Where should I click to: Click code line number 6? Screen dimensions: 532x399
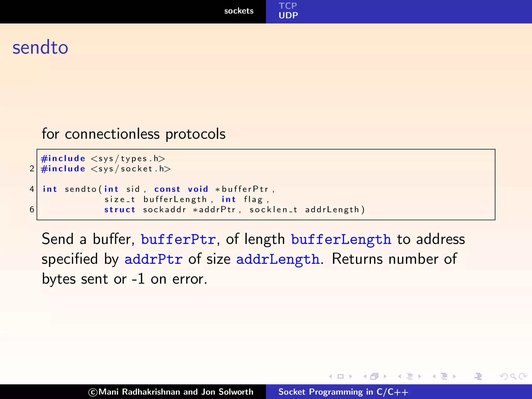coord(32,209)
